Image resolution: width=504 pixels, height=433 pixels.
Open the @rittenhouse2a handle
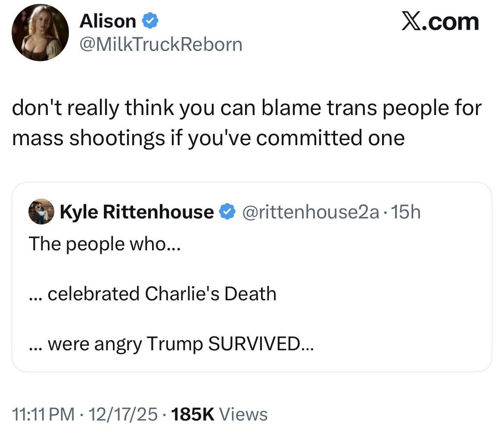coord(312,212)
